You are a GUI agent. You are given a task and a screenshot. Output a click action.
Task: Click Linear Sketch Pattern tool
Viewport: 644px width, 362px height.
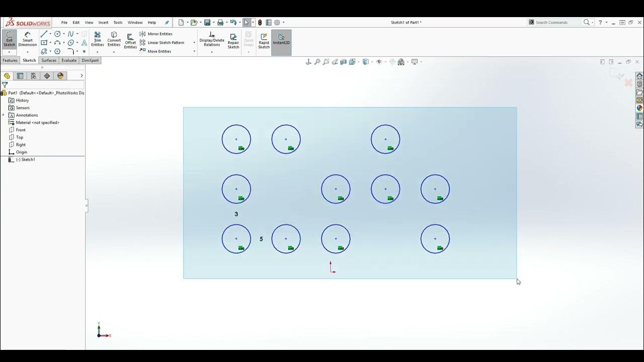pos(162,43)
